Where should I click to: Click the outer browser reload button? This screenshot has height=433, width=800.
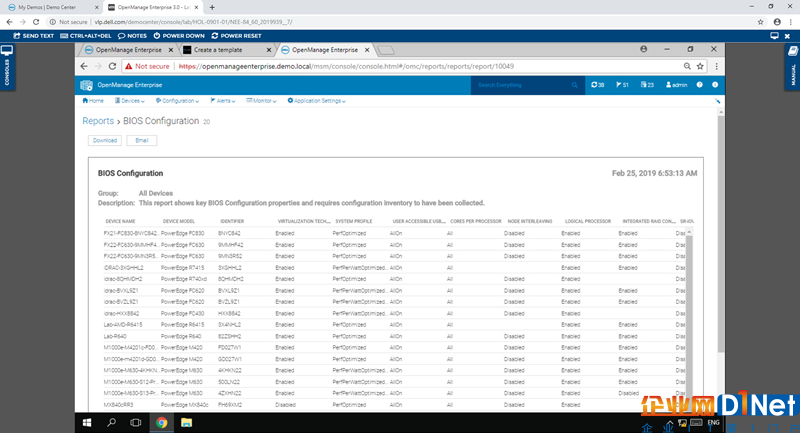(x=36, y=22)
